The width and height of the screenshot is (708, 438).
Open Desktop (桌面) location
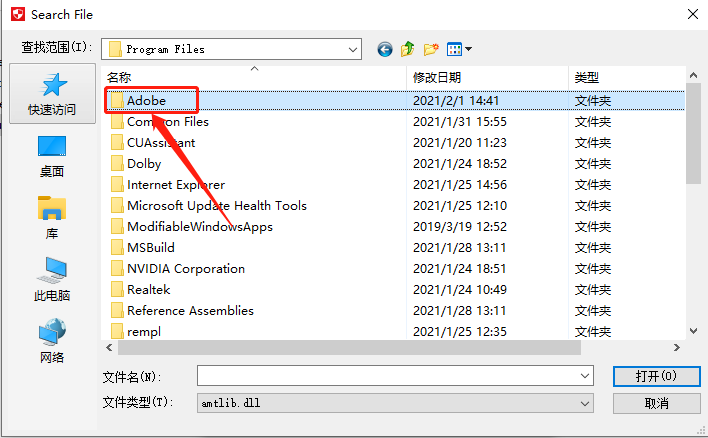point(52,156)
